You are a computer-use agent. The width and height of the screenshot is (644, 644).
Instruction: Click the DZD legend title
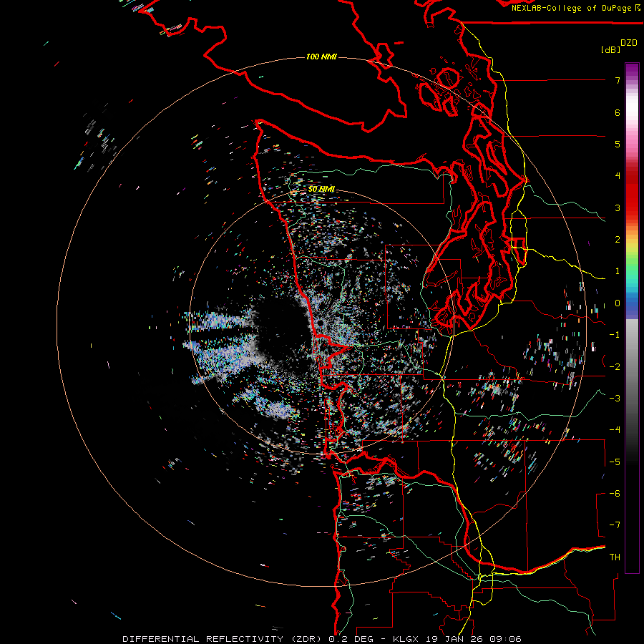[x=629, y=43]
